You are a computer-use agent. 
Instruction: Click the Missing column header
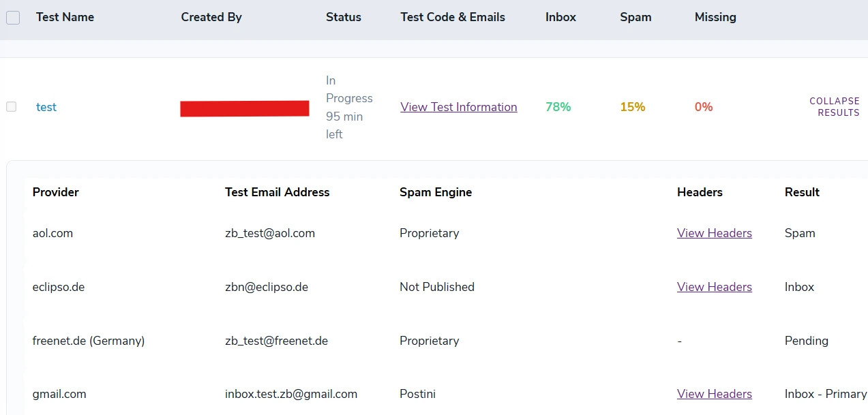pos(715,17)
